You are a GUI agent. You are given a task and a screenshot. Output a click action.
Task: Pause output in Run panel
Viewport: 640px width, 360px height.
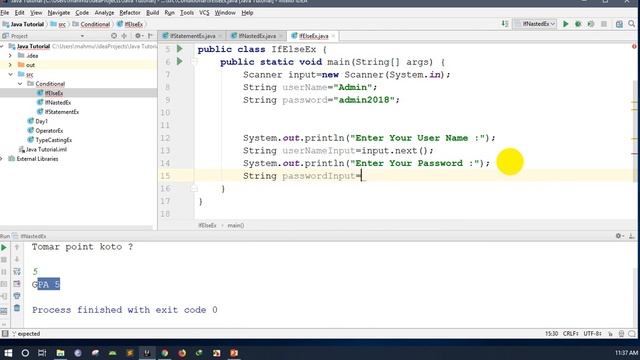point(4,272)
